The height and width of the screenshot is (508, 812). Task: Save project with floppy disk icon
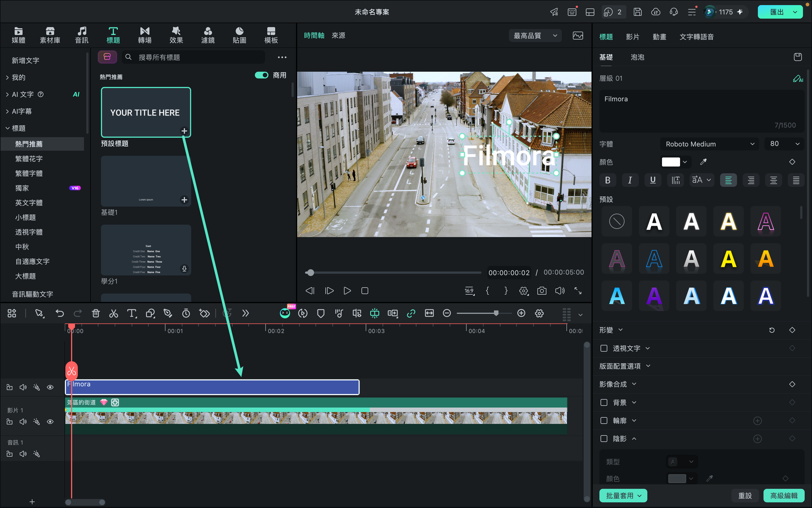(637, 12)
